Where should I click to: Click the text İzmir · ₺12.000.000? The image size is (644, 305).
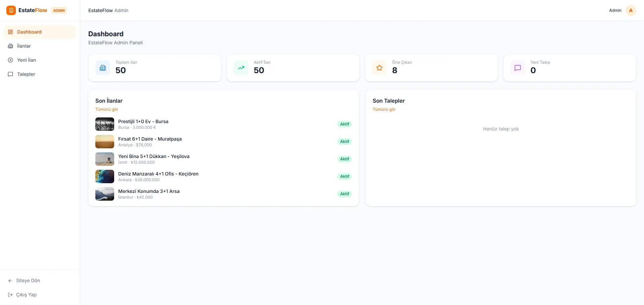136,162
